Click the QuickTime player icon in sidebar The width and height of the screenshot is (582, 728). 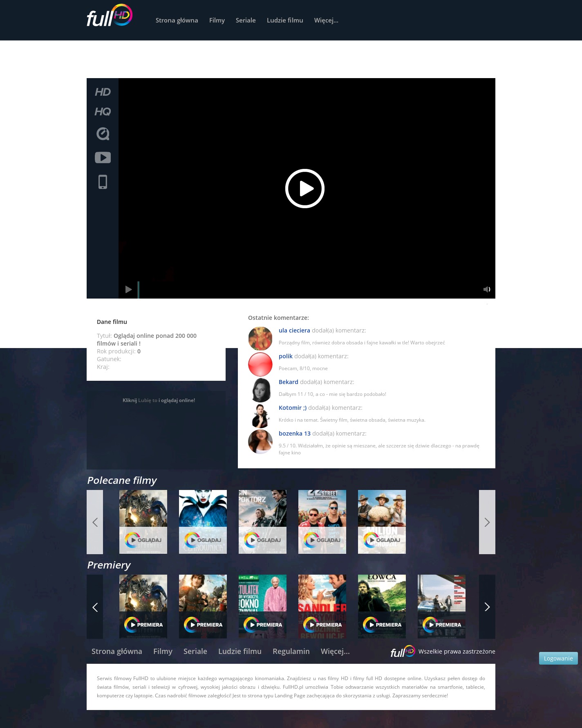103,134
